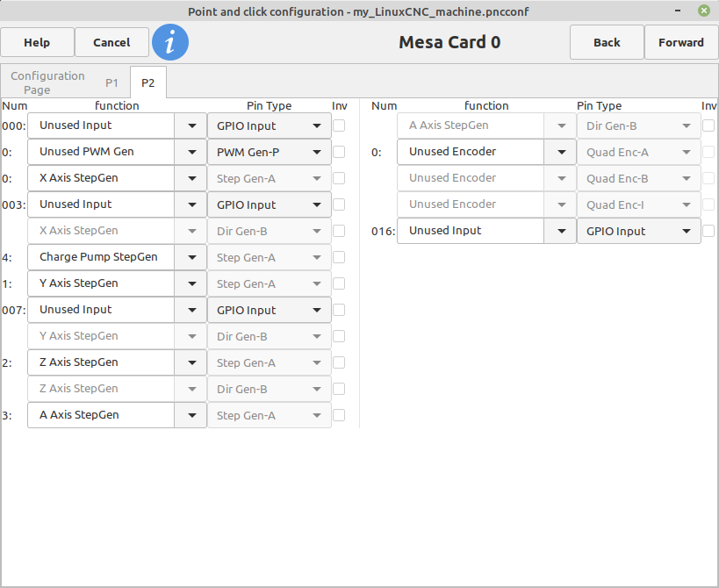Cancel the configuration wizard
719x588 pixels.
click(x=111, y=42)
